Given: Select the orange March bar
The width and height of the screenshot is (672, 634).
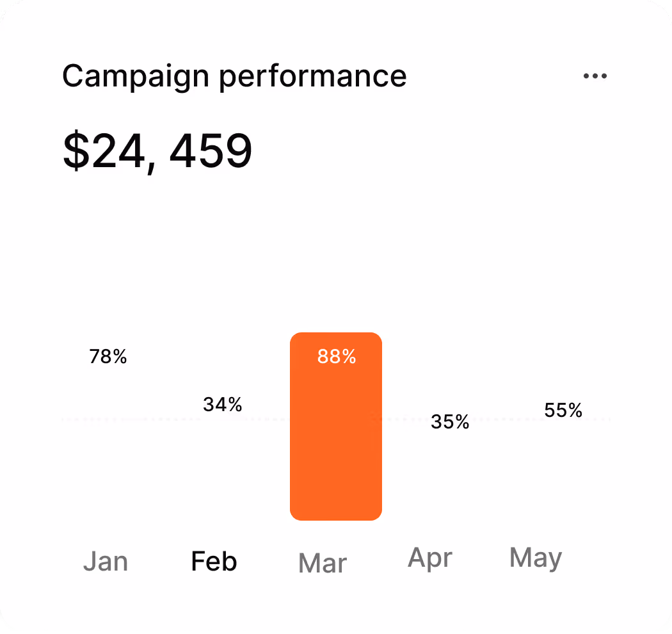Looking at the screenshot, I should click(336, 427).
